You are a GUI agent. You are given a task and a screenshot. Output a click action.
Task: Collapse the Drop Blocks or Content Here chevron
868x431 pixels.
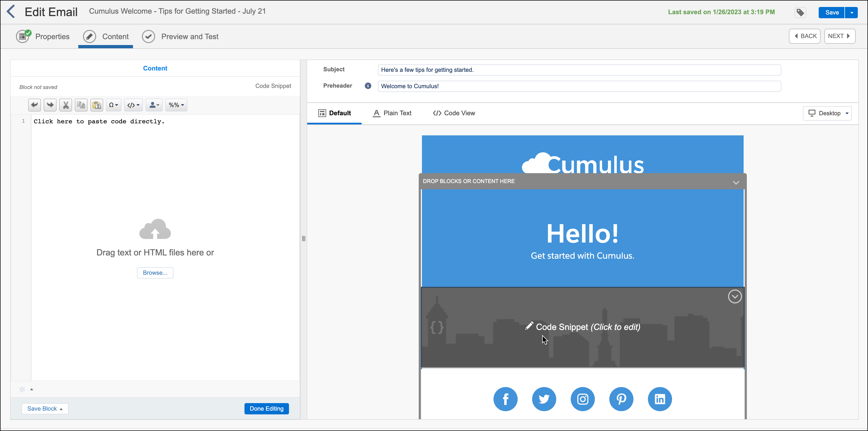coord(736,182)
